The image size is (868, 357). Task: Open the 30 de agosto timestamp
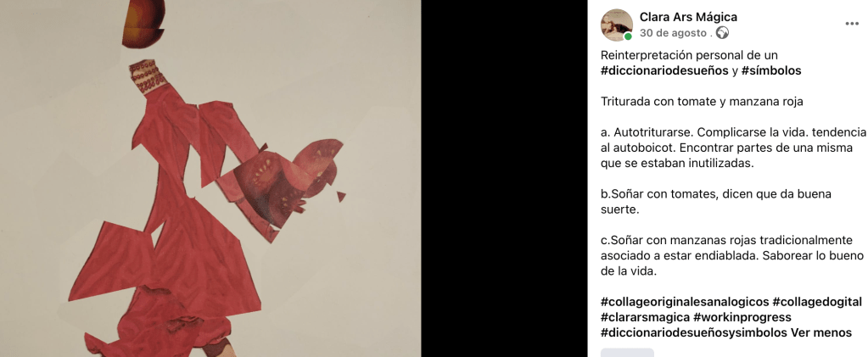coord(673,33)
